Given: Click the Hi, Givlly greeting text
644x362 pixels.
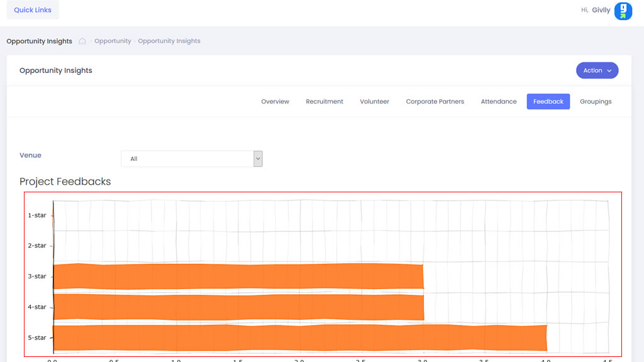Looking at the screenshot, I should pos(595,11).
